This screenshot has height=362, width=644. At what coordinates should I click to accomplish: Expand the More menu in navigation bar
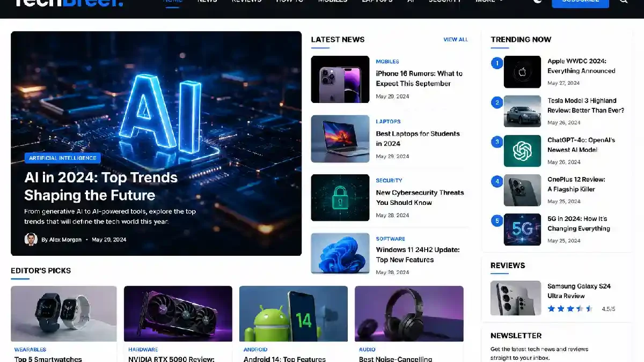(489, 1)
